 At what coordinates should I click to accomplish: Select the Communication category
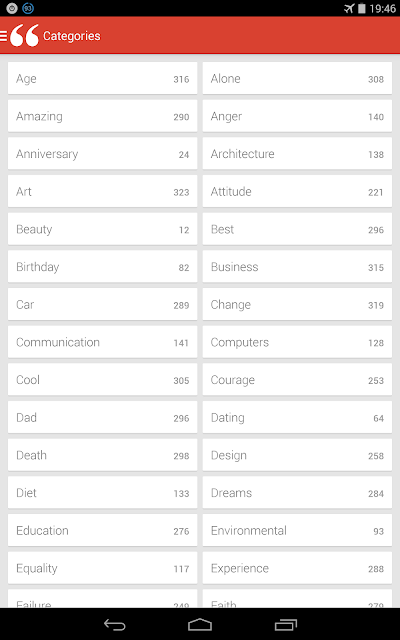point(102,342)
